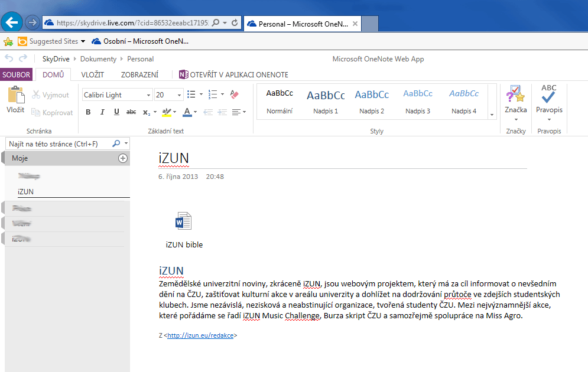Screen dimensions: 588x372
Task: Open the font size 20 dropdown
Action: [x=179, y=95]
